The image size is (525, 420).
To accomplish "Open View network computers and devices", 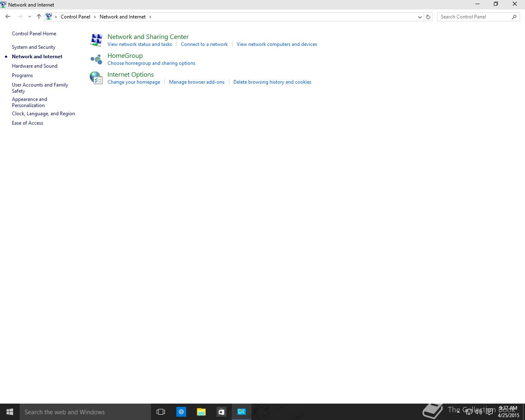I will pyautogui.click(x=277, y=44).
